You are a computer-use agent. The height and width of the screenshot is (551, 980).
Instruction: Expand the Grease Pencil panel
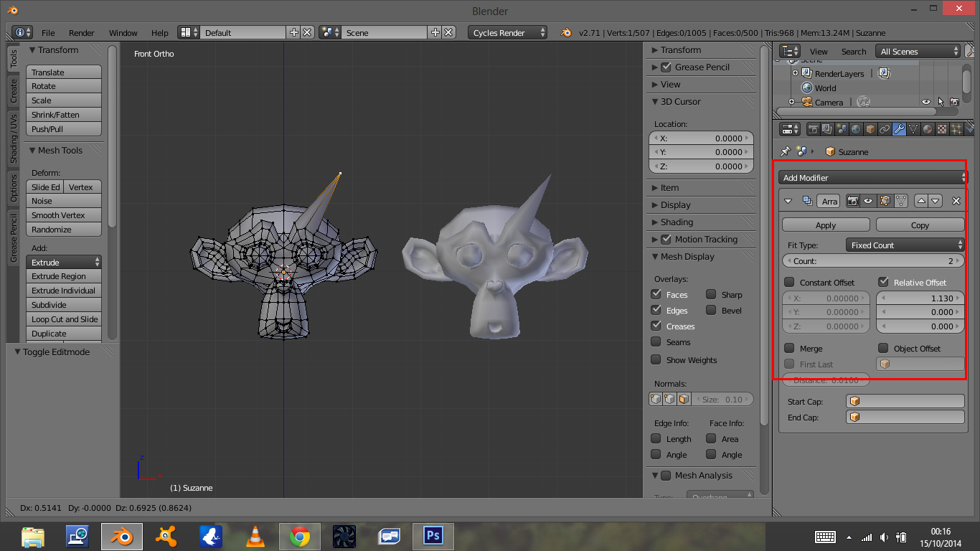[x=654, y=67]
